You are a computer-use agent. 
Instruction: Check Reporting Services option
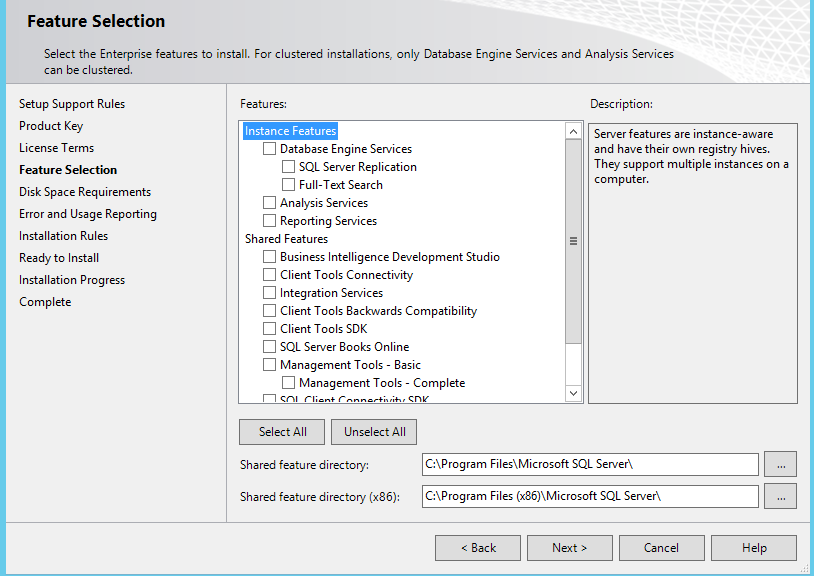click(x=269, y=221)
